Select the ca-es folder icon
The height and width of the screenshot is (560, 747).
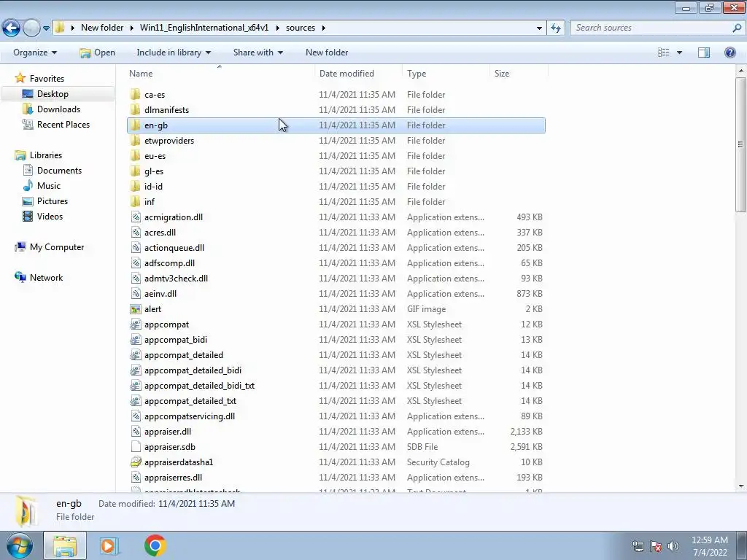(x=135, y=94)
